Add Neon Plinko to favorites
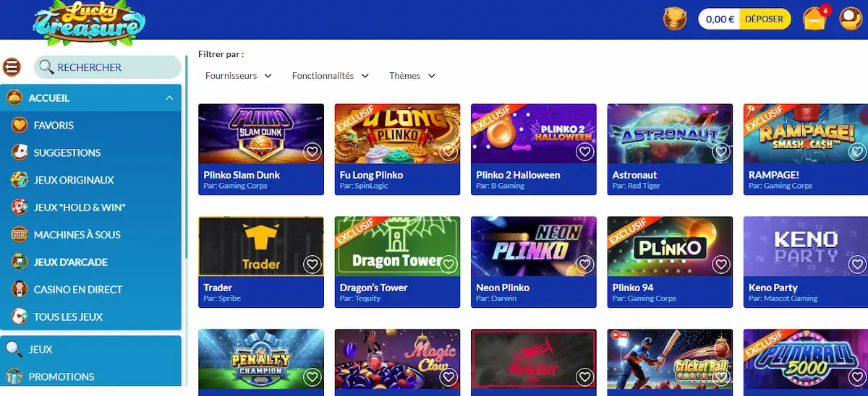The height and width of the screenshot is (396, 868). (x=584, y=264)
